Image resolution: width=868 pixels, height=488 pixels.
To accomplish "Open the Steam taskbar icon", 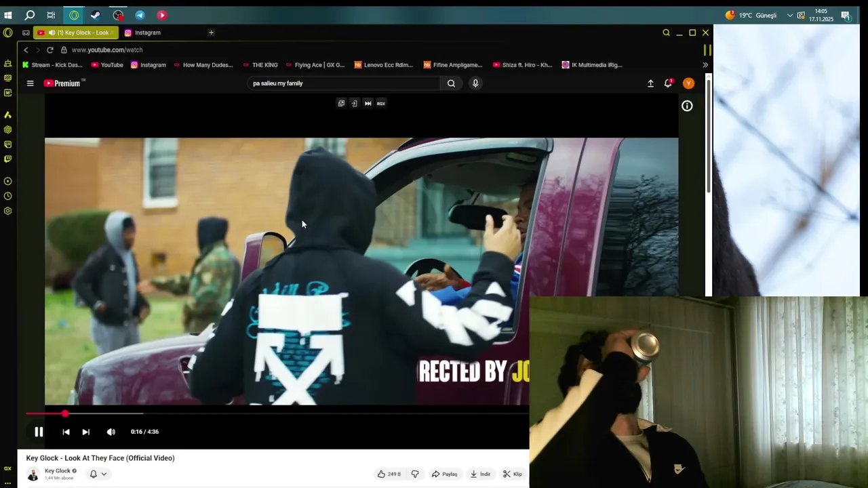I will [x=96, y=15].
